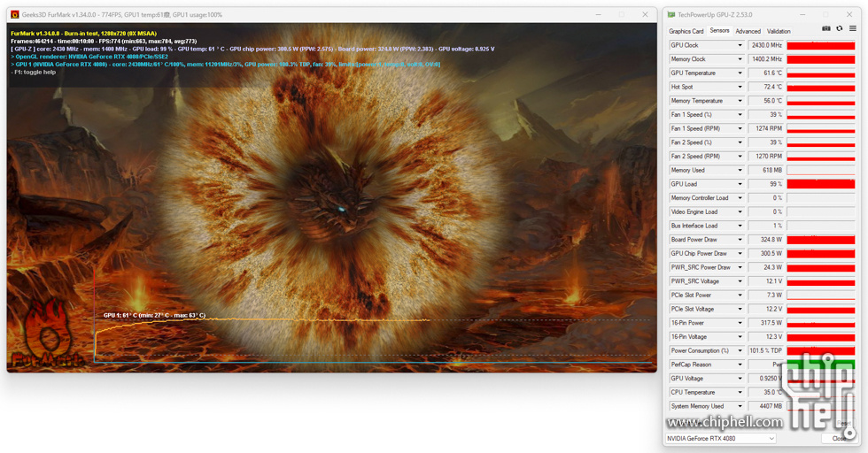Viewport: 868px width, 453px height.
Task: Click the GPU-Z title bar app icon
Action: point(671,15)
